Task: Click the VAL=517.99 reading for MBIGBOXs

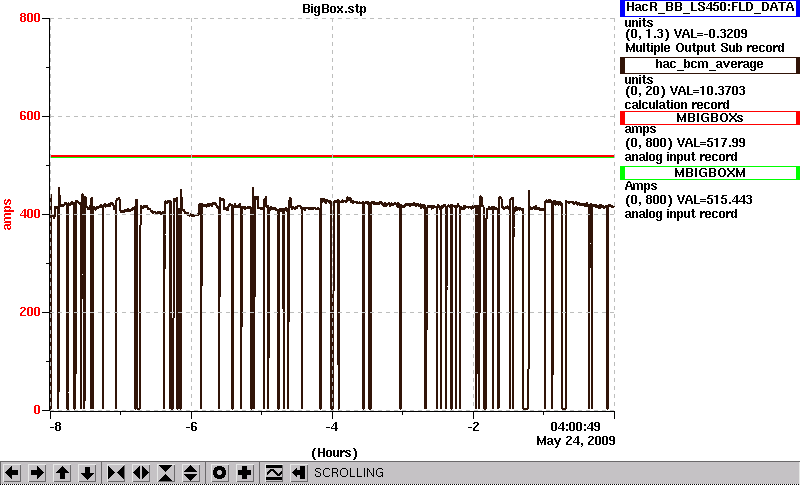Action: click(x=710, y=143)
